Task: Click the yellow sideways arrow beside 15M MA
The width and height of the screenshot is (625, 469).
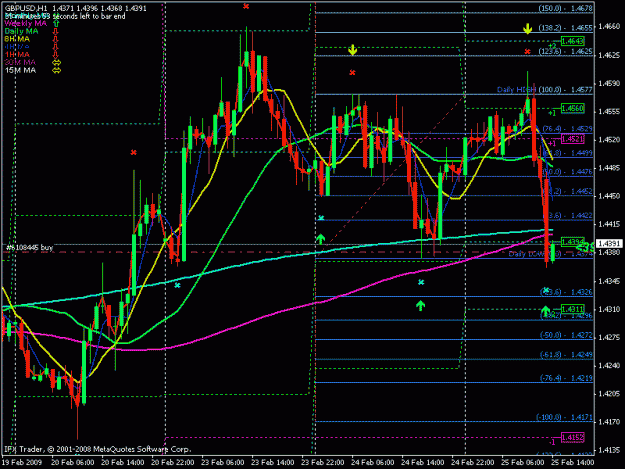Action: point(56,71)
